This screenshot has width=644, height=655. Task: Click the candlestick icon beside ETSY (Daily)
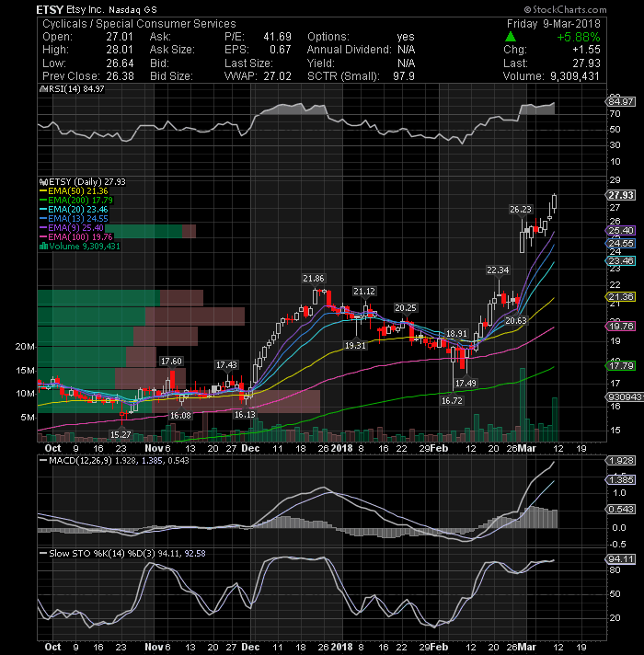click(42, 182)
